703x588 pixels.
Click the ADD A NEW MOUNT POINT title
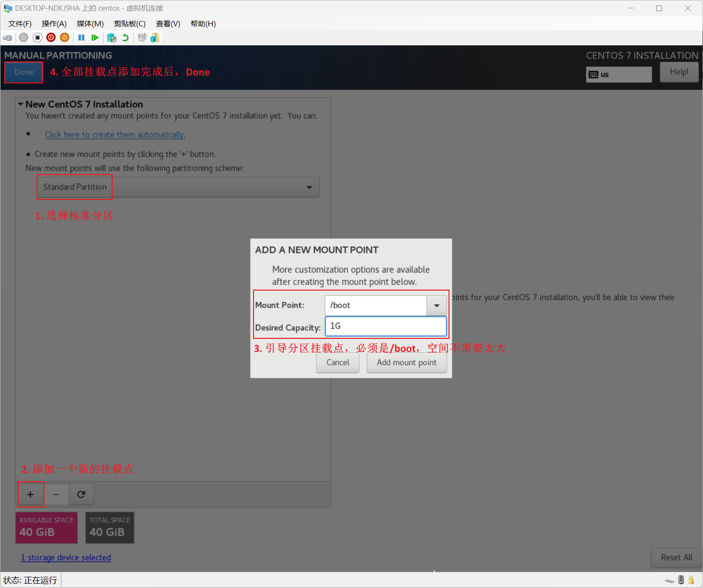click(x=317, y=250)
